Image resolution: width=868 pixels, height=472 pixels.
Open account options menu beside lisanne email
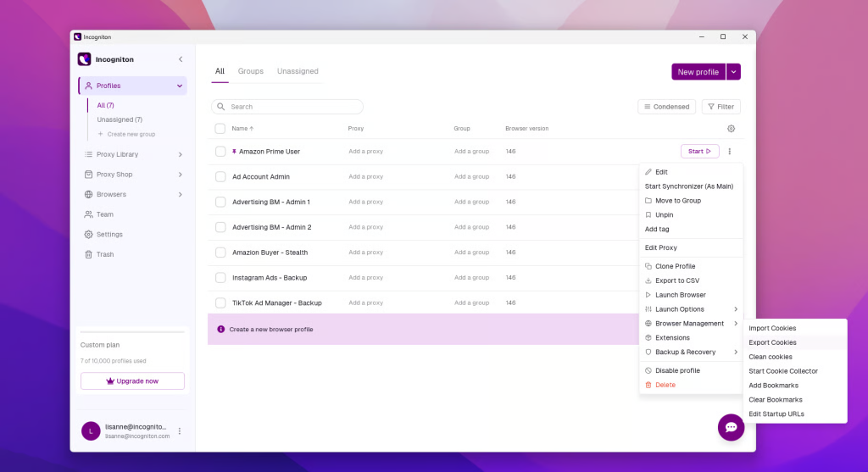pyautogui.click(x=180, y=431)
